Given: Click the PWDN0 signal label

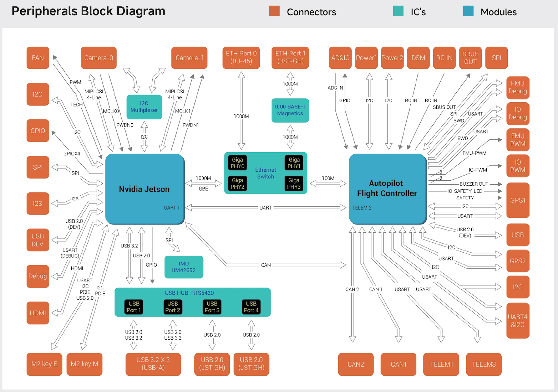Looking at the screenshot, I should coord(125,125).
